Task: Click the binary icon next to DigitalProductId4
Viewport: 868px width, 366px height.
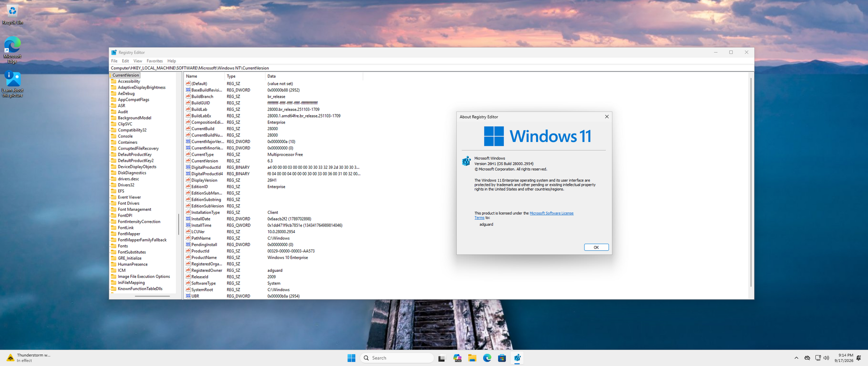Action: pos(188,174)
